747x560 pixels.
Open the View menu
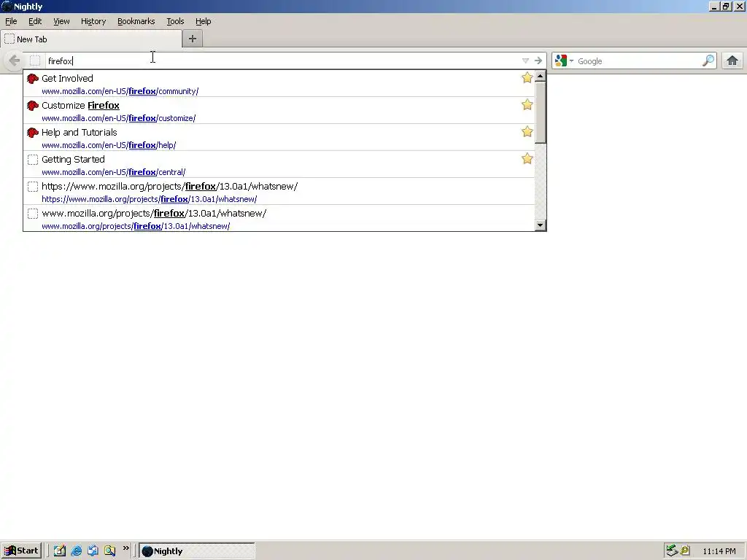pyautogui.click(x=61, y=21)
